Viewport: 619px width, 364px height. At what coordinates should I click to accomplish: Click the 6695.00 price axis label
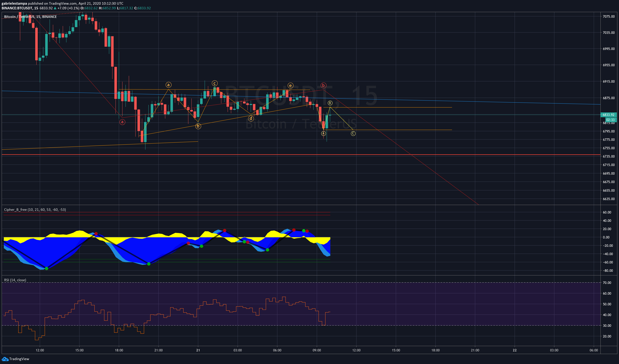click(609, 173)
